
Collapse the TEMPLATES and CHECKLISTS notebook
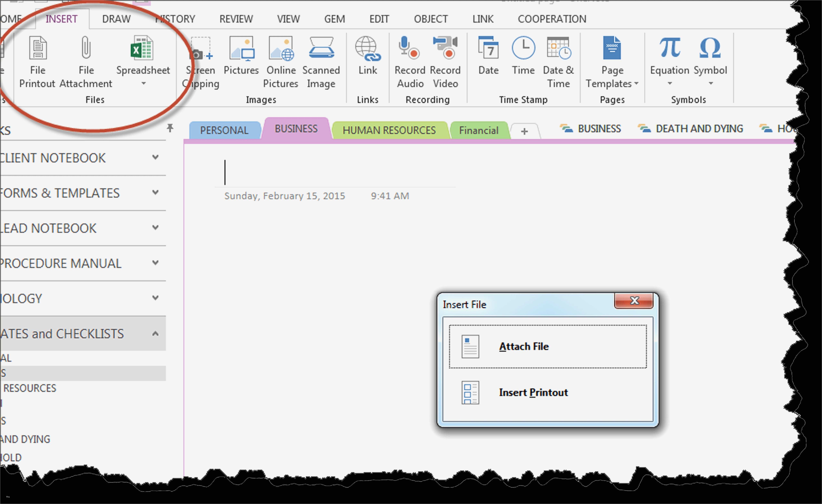tap(155, 333)
